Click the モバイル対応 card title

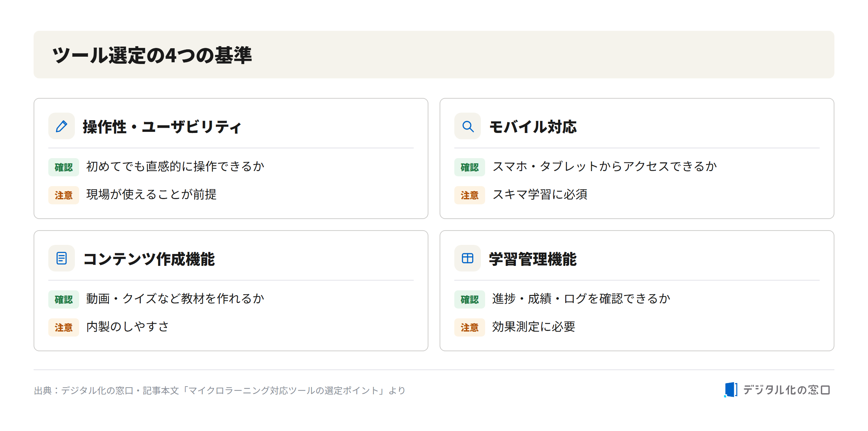tap(533, 127)
